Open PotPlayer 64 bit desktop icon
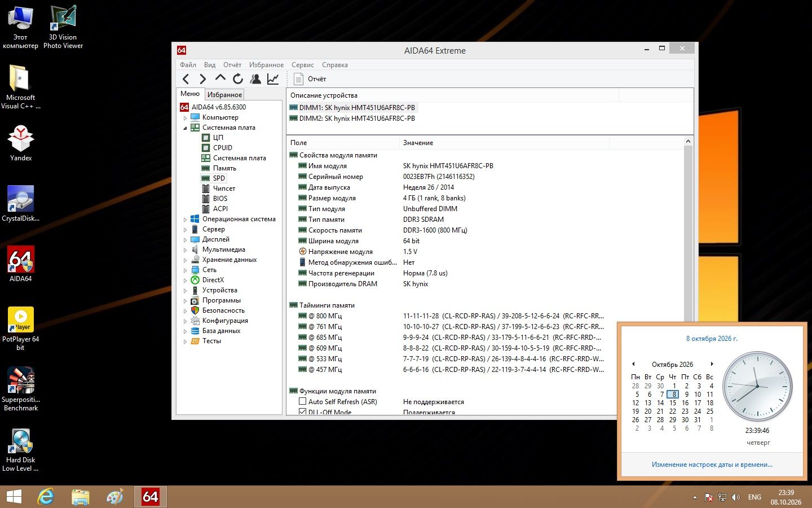The height and width of the screenshot is (508, 812). tap(21, 329)
